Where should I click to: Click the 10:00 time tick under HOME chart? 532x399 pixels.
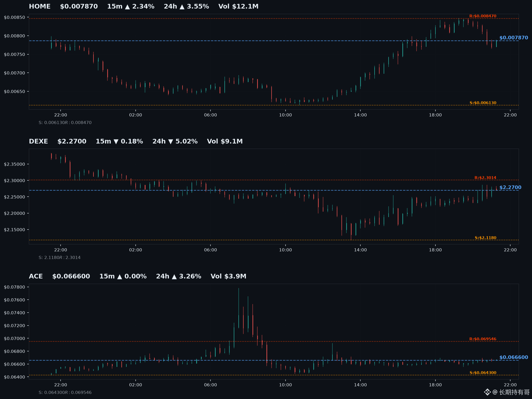pyautogui.click(x=286, y=115)
